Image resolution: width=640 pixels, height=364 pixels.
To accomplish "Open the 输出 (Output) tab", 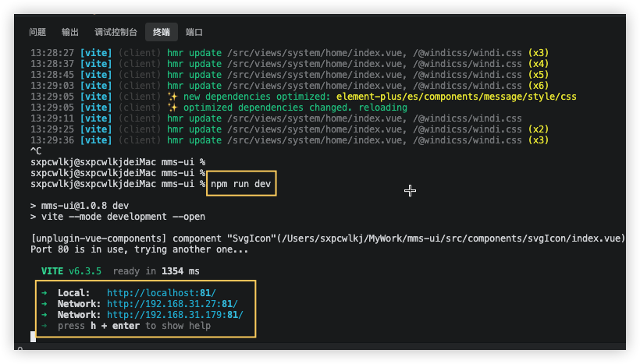I will coord(70,32).
